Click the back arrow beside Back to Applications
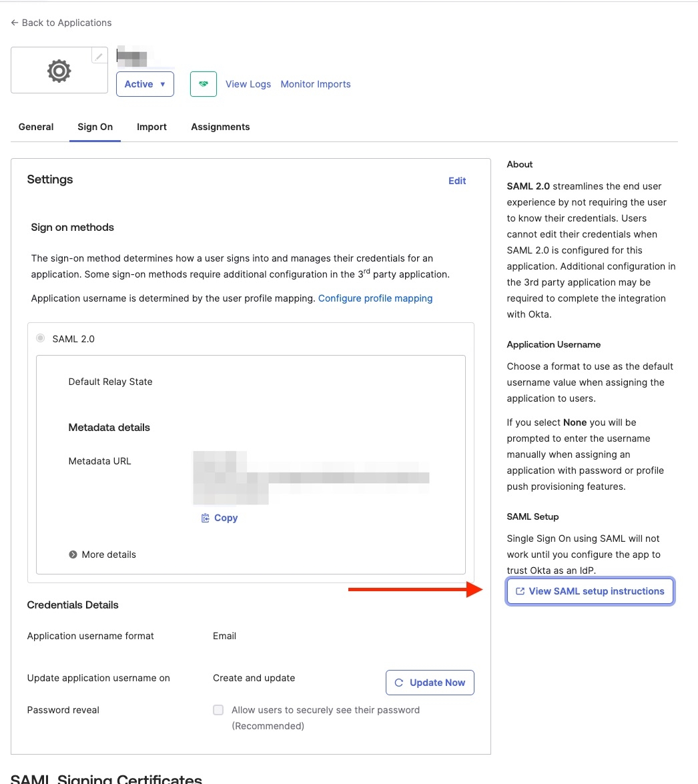698x784 pixels. click(15, 23)
